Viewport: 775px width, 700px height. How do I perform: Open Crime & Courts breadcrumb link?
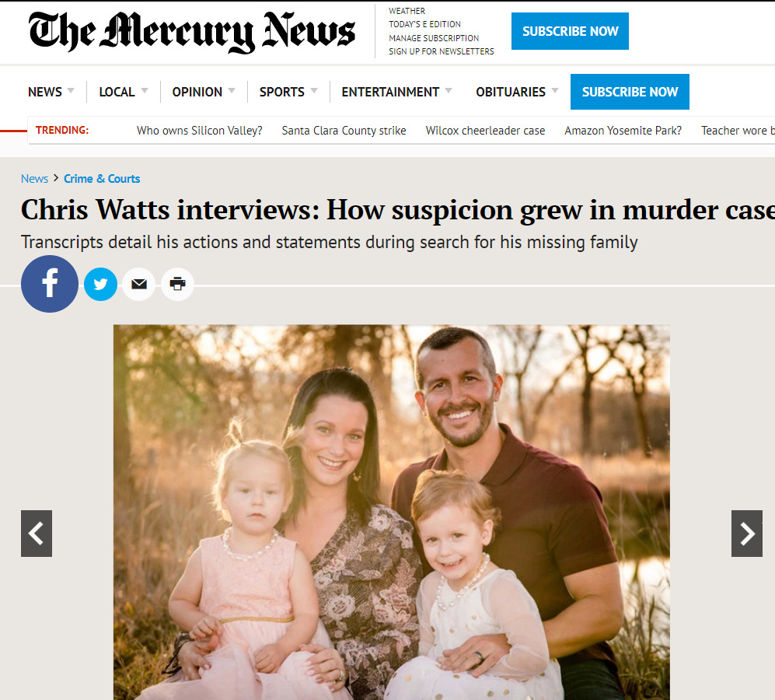point(102,179)
